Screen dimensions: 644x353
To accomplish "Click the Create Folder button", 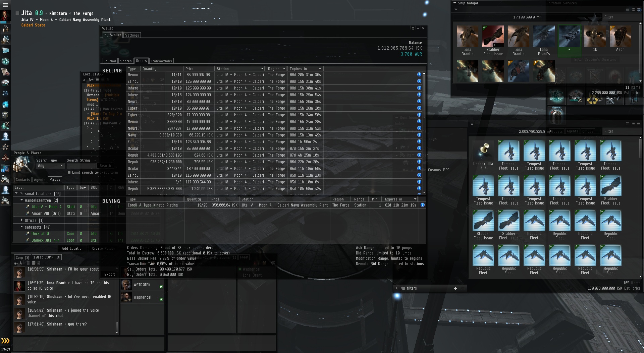I will point(104,248).
